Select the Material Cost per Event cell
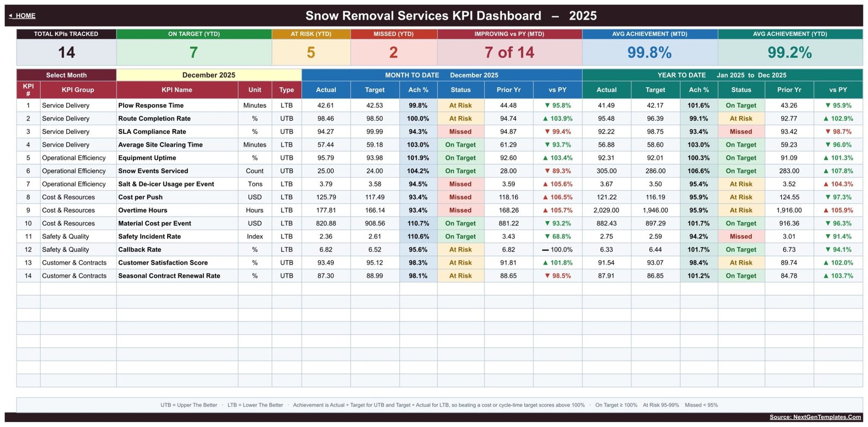The image size is (868, 427). (177, 223)
